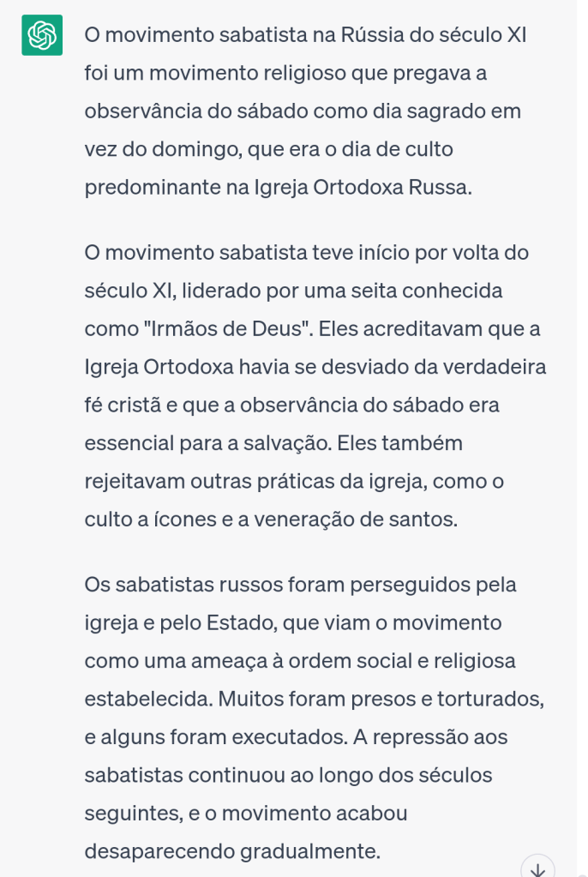Click the text "essencial para a salvação"
The image size is (588, 877).
[207, 443]
